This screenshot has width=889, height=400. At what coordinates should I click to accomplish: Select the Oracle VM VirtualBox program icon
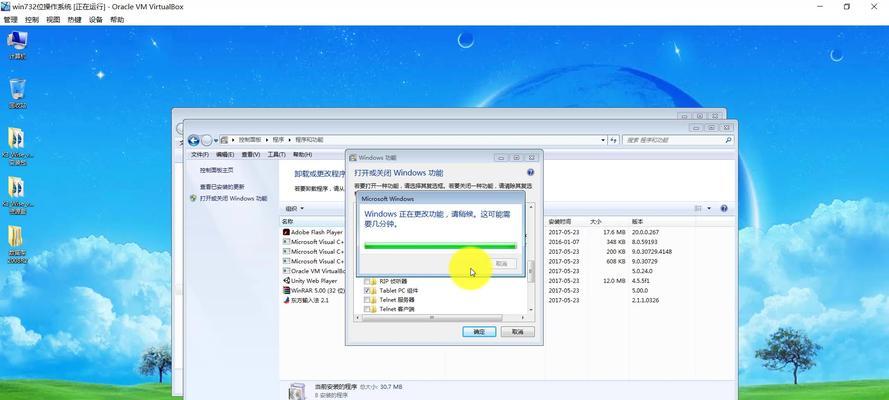coord(286,271)
